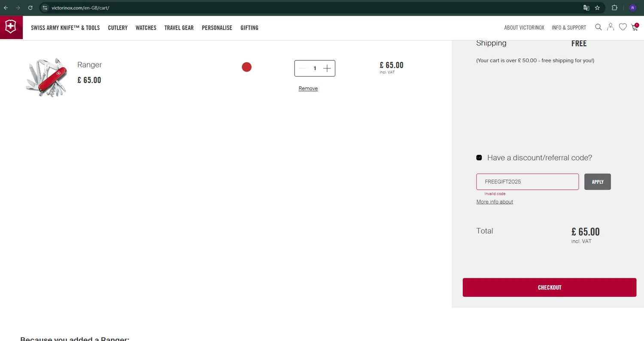The image size is (644, 341).
Task: Click the discount code input field
Action: click(528, 182)
